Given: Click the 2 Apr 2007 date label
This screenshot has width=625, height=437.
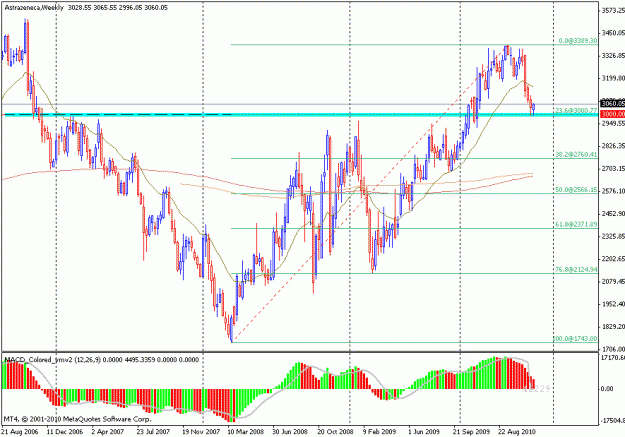Looking at the screenshot, I should tap(108, 432).
